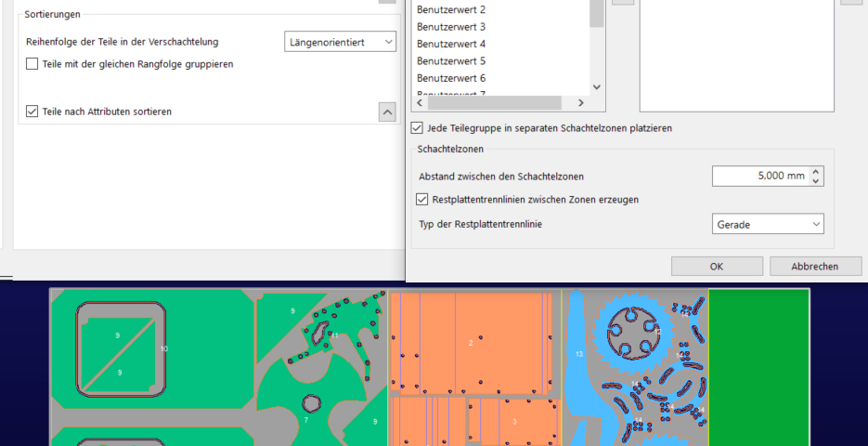Toggle Jede Teilegruppe in separaten Schachtelzonen platzieren
The image size is (868, 446).
pyautogui.click(x=416, y=128)
